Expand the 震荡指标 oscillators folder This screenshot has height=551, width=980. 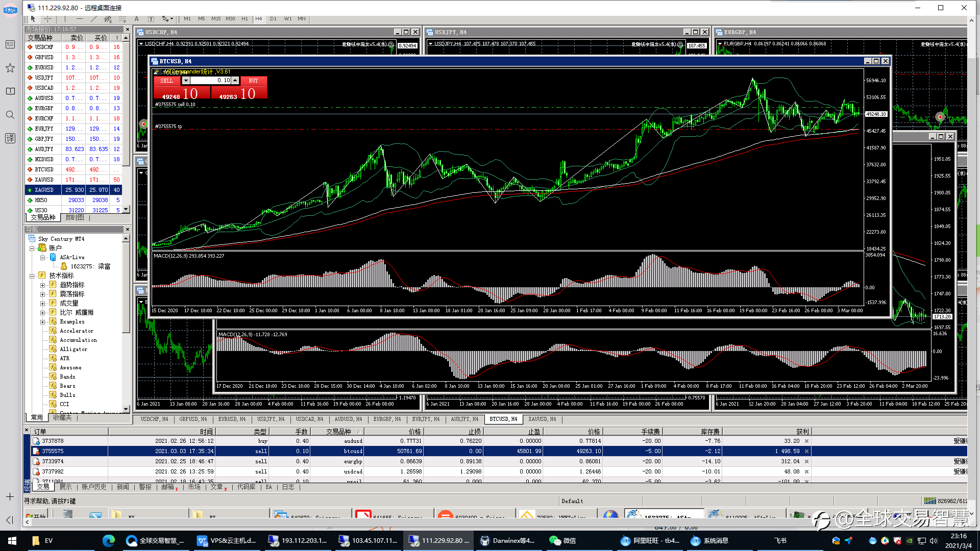43,294
